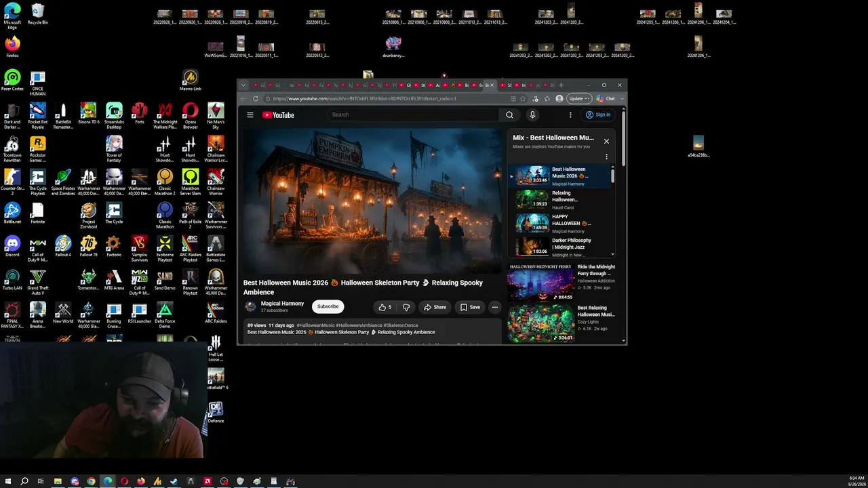Start voice search with the microphone icon
The width and height of the screenshot is (868, 488).
pyautogui.click(x=532, y=115)
